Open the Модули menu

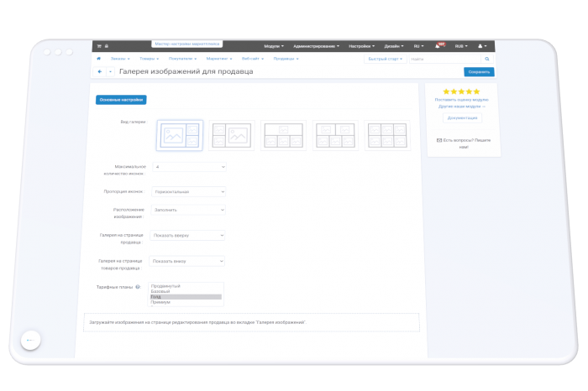(x=274, y=46)
